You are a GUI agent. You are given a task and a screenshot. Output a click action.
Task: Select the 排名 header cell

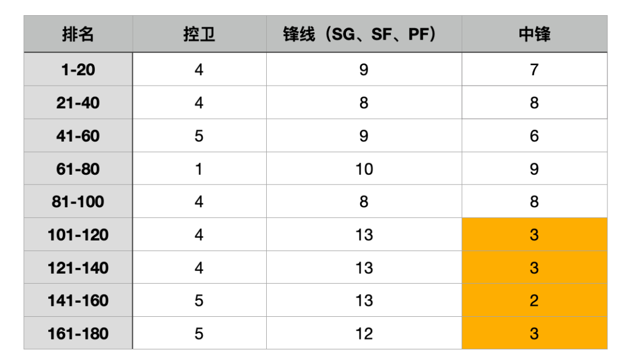(x=78, y=34)
